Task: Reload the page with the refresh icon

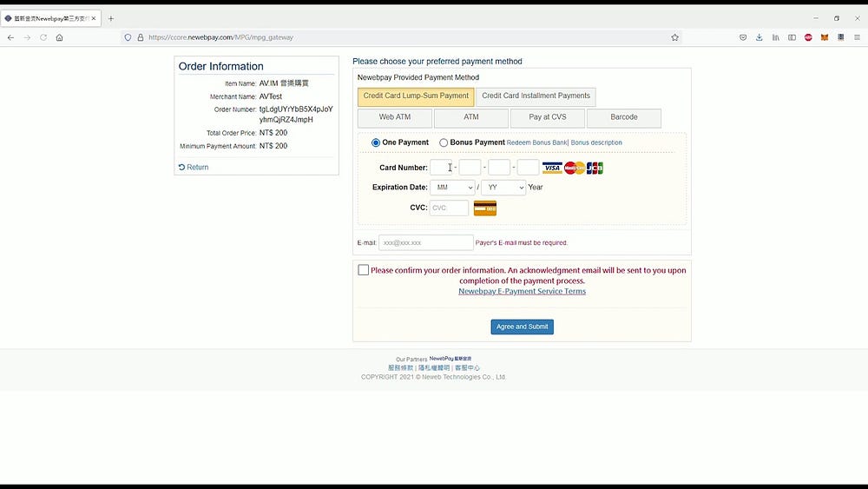Action: (x=43, y=37)
